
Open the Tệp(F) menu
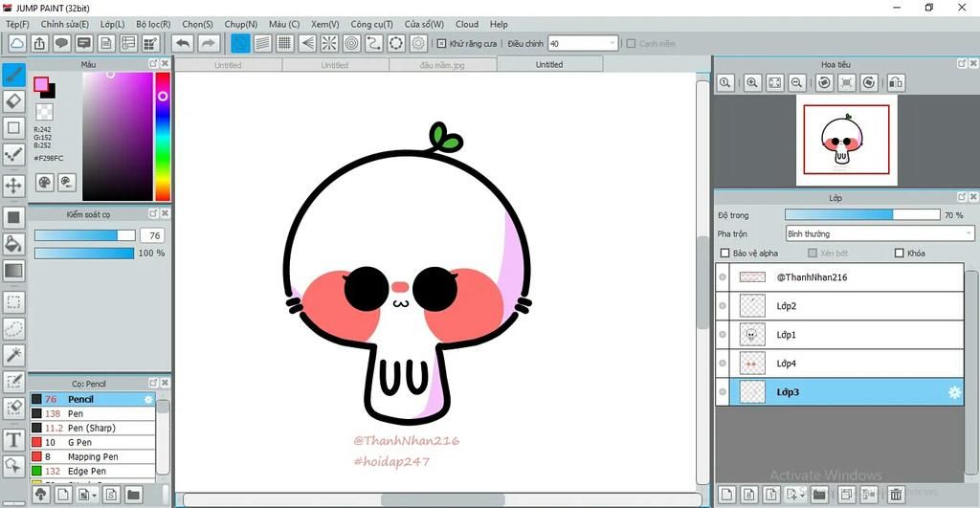click(x=17, y=24)
